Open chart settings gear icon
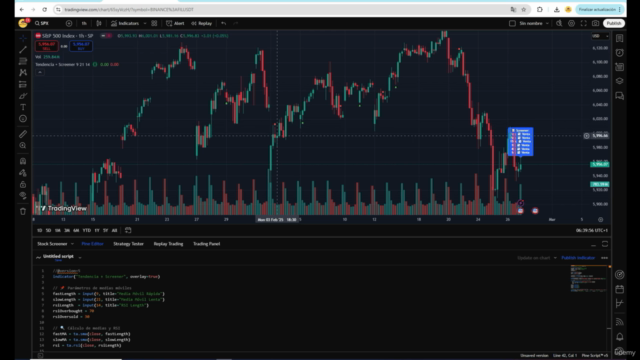Image resolution: width=640 pixels, height=360 pixels. (x=571, y=23)
